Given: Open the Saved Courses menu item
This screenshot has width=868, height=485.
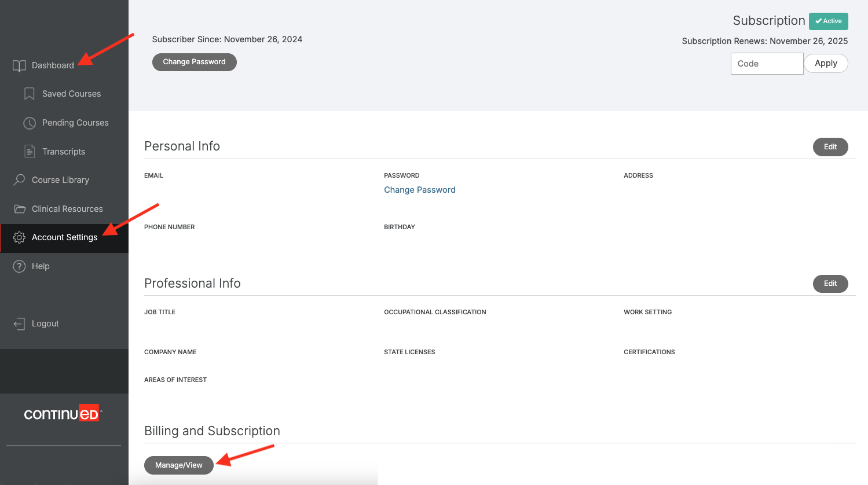Looking at the screenshot, I should (x=71, y=94).
